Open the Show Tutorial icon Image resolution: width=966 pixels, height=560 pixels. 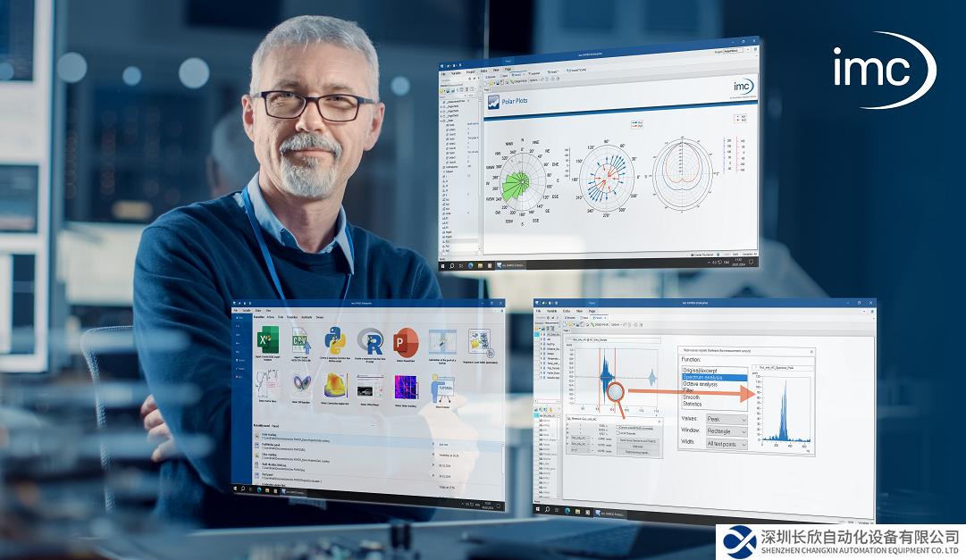[441, 391]
